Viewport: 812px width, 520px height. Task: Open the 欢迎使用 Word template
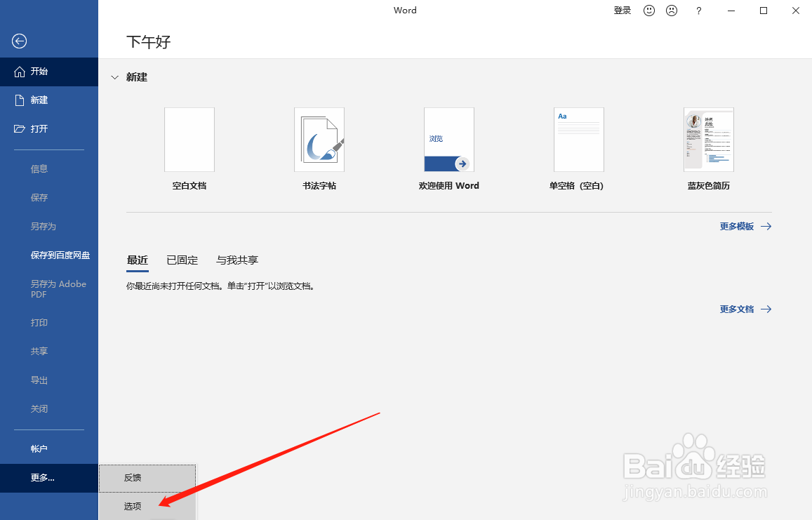click(x=449, y=140)
